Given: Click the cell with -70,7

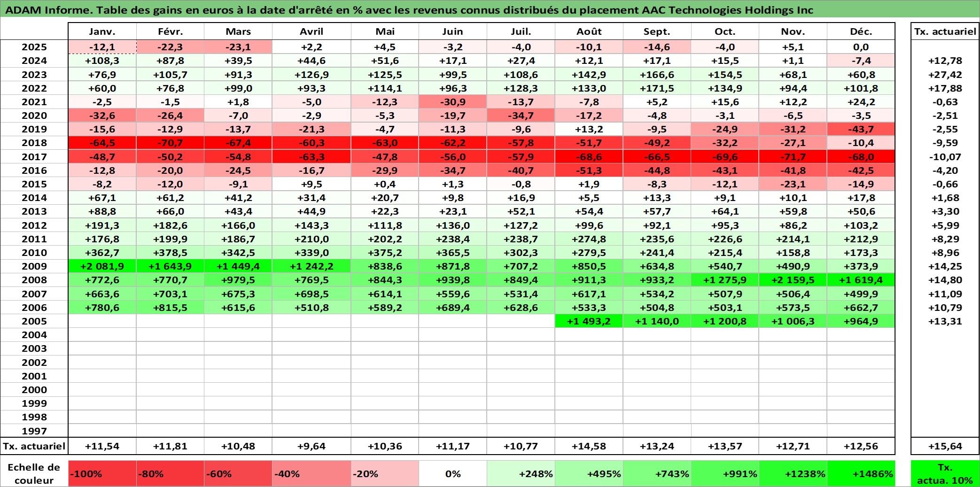Looking at the screenshot, I should click(170, 143).
